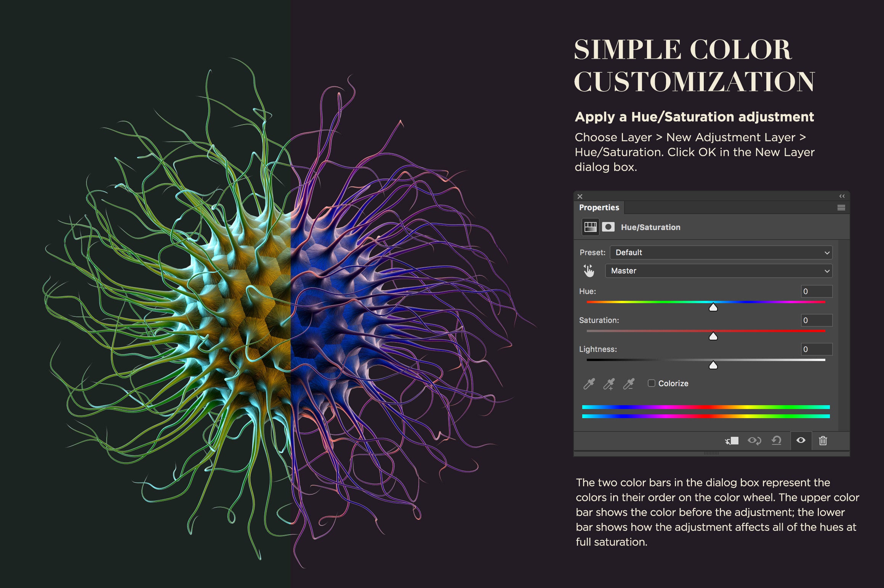Click the Saturation value input field
This screenshot has width=884, height=588.
pos(816,320)
